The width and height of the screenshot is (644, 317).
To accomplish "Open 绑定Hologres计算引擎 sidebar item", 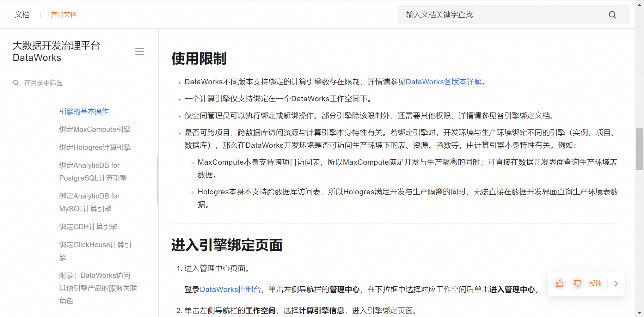I will 95,147.
